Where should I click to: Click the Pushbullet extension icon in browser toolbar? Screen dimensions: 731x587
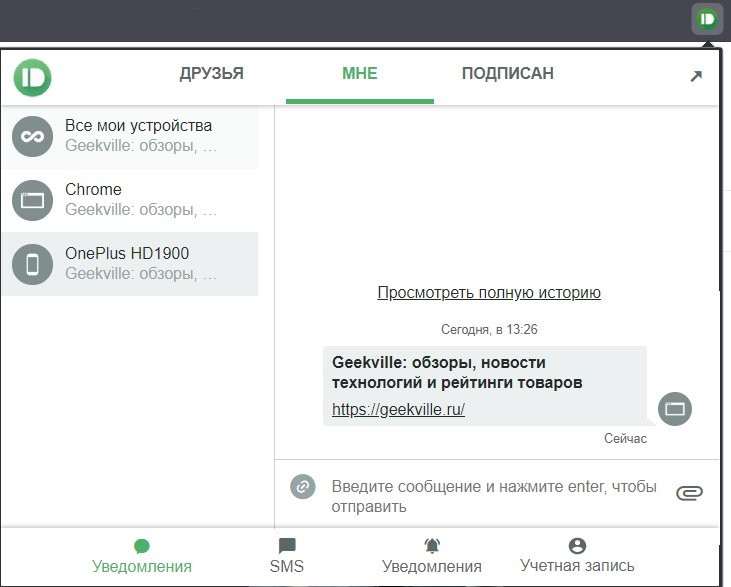point(707,19)
